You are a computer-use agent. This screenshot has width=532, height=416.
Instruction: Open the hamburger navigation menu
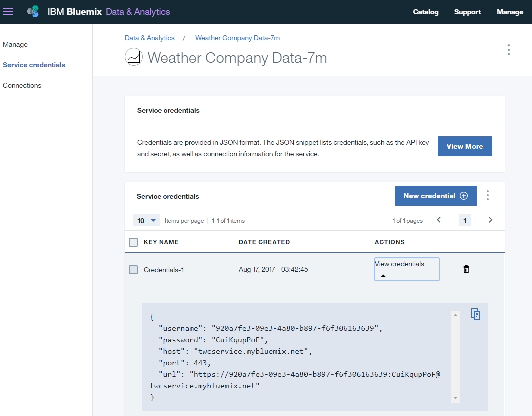pyautogui.click(x=8, y=12)
